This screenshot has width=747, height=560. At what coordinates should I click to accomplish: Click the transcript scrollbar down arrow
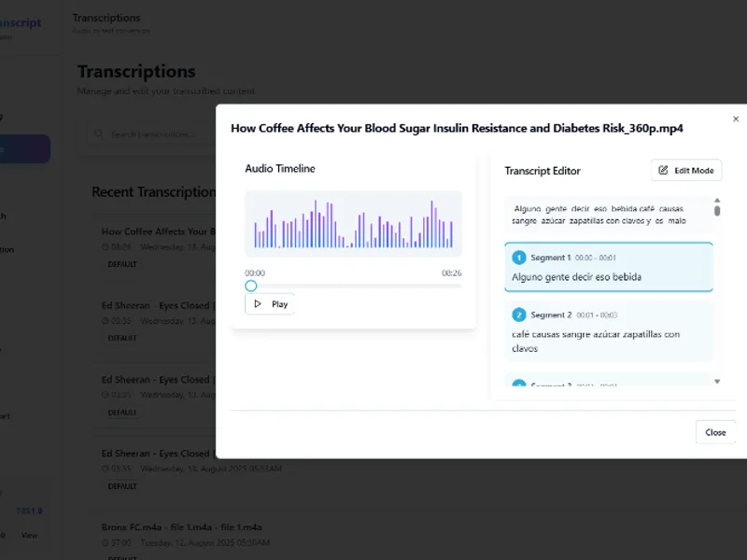click(717, 382)
